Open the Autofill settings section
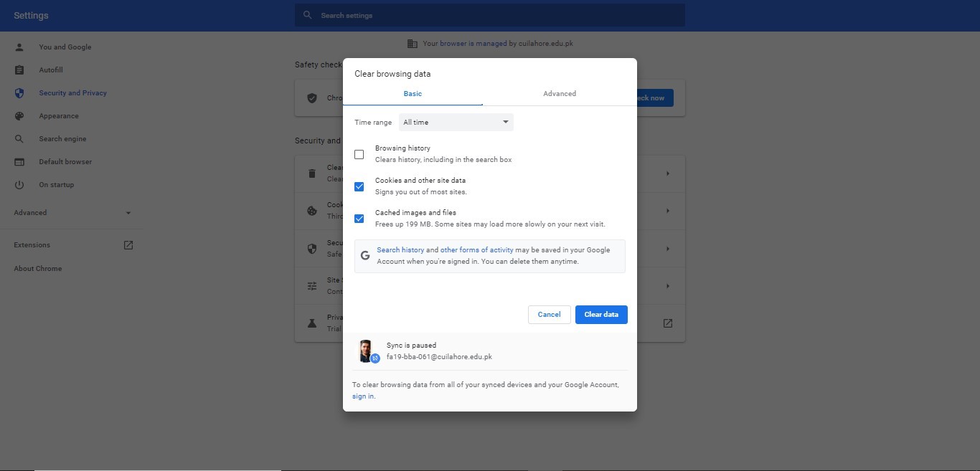 (x=51, y=70)
